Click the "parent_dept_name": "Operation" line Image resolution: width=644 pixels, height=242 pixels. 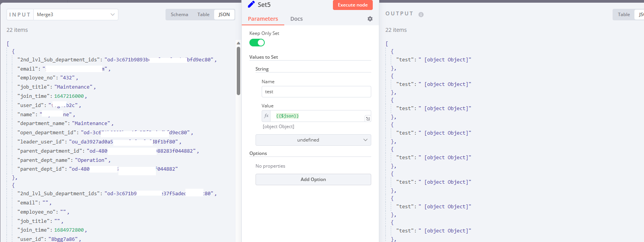click(x=64, y=160)
